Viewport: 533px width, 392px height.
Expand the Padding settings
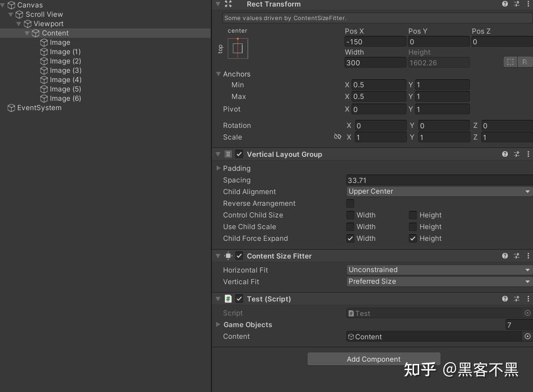218,168
